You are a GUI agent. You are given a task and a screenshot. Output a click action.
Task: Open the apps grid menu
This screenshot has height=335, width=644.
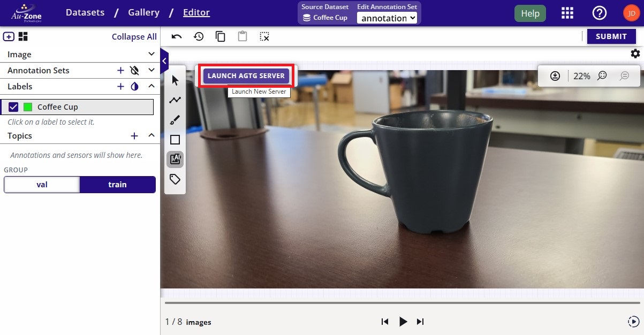(x=567, y=13)
